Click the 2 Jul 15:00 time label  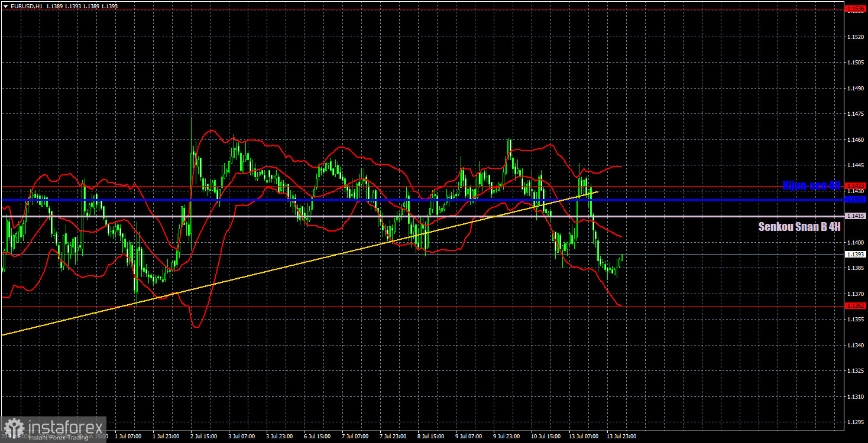204,437
